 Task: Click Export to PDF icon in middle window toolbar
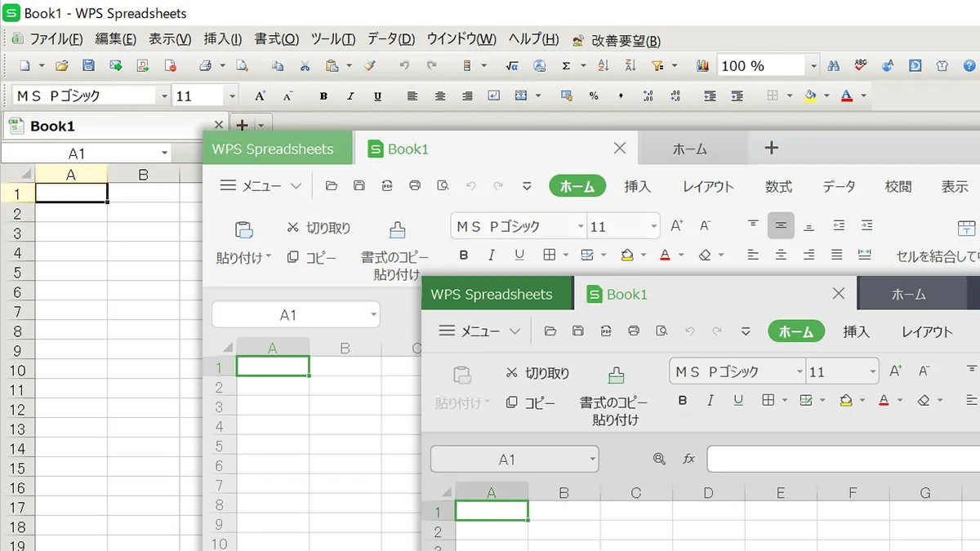point(387,186)
